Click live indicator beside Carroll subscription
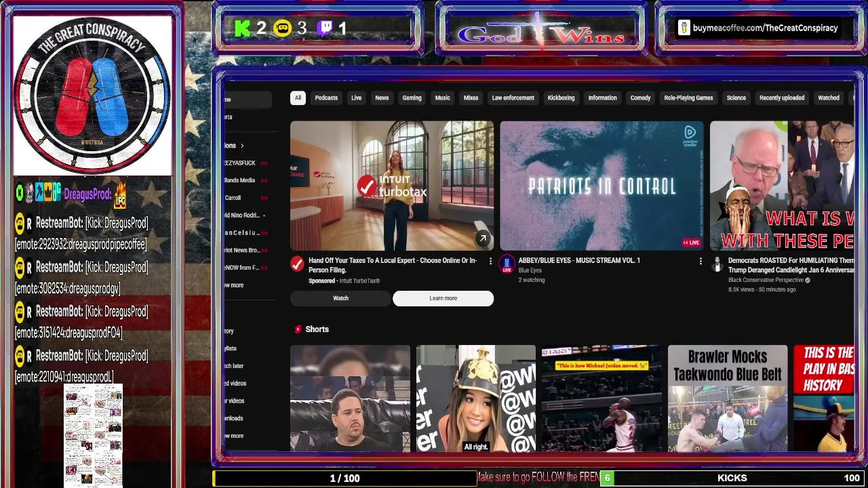The height and width of the screenshot is (488, 868). [x=264, y=198]
